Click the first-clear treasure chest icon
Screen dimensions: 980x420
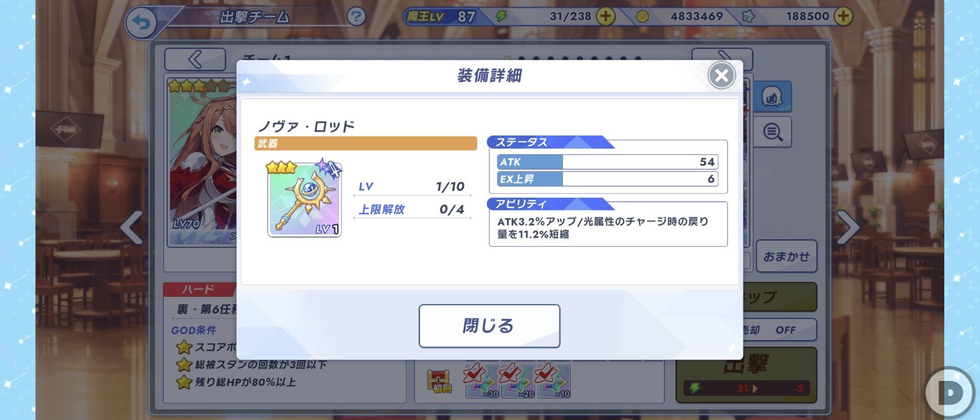pyautogui.click(x=439, y=382)
